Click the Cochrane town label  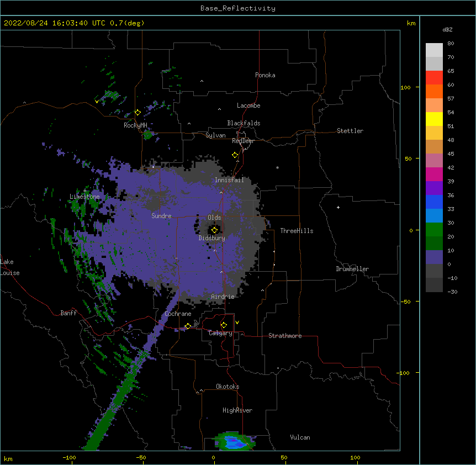[x=178, y=314]
